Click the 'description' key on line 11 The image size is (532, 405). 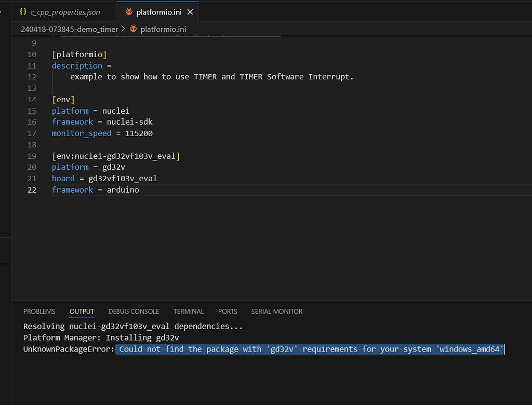pos(77,65)
